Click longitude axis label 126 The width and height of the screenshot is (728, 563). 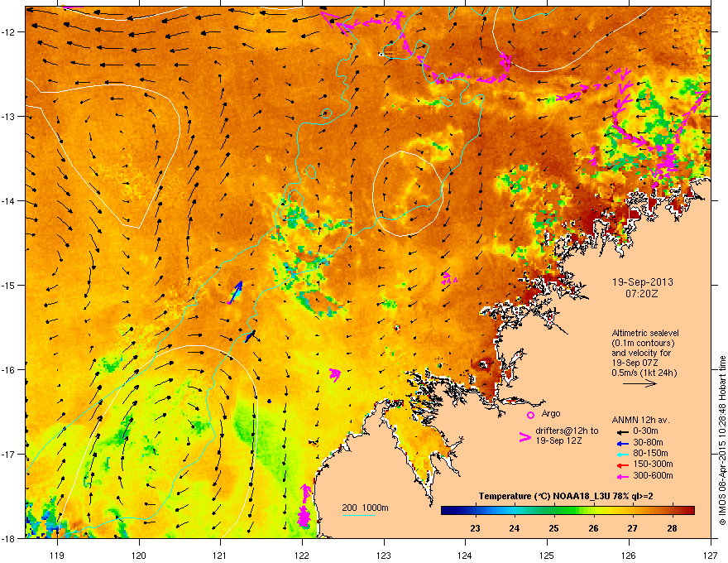click(629, 555)
